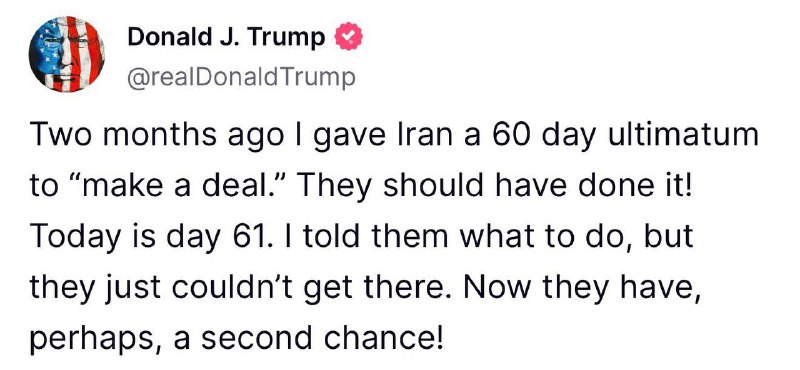Click "Now they have," in the post
The image size is (800, 370).
576,287
